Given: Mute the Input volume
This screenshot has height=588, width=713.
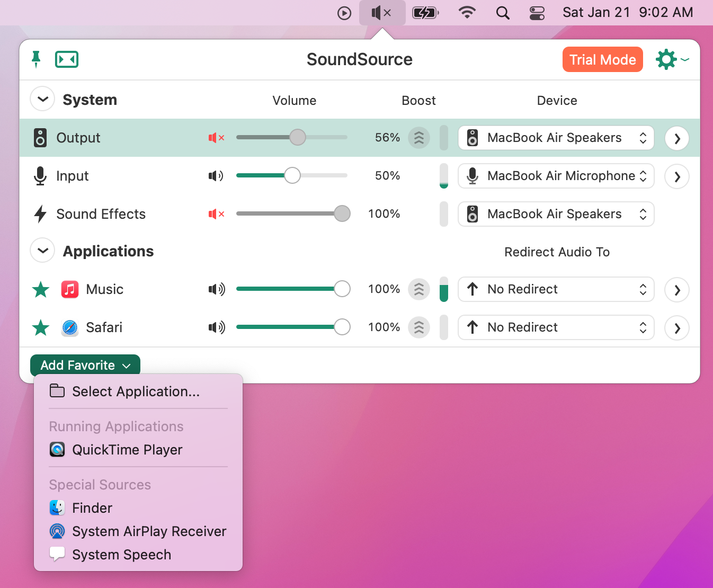Looking at the screenshot, I should [216, 176].
